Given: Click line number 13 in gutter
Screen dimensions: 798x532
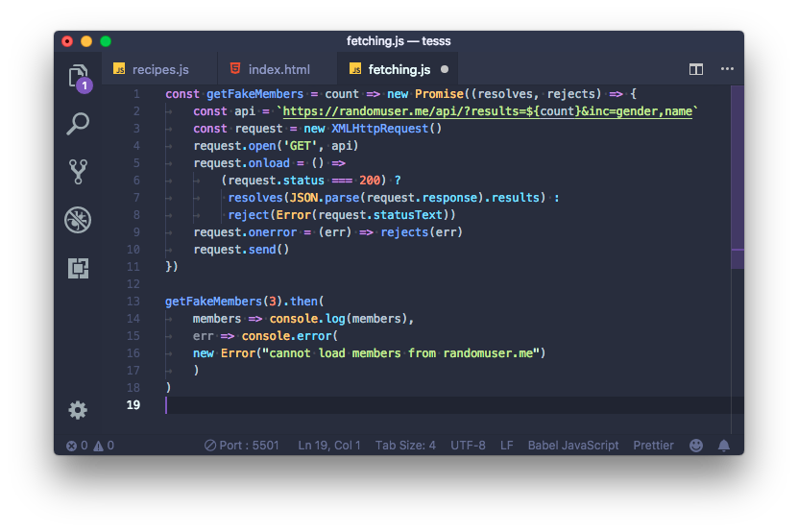Looking at the screenshot, I should pyautogui.click(x=133, y=302).
